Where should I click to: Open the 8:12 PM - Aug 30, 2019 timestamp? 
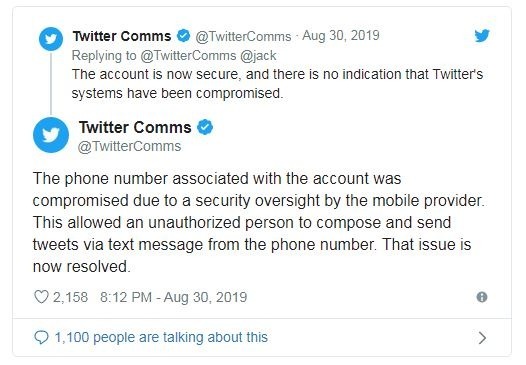[x=173, y=297]
